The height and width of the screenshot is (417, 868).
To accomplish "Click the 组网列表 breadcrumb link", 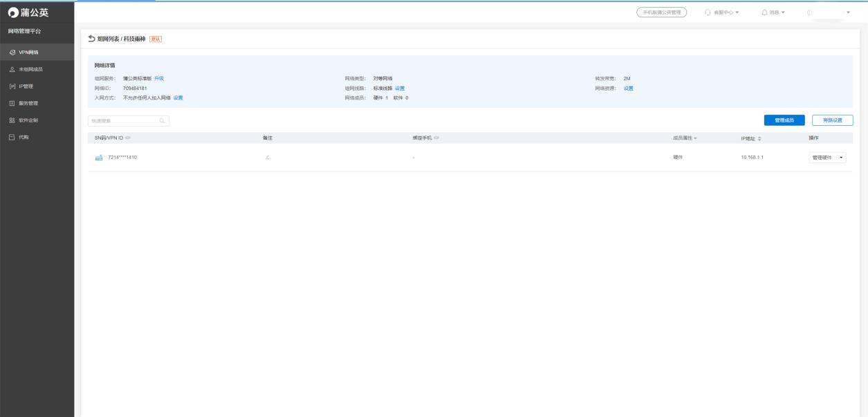I will pyautogui.click(x=108, y=39).
